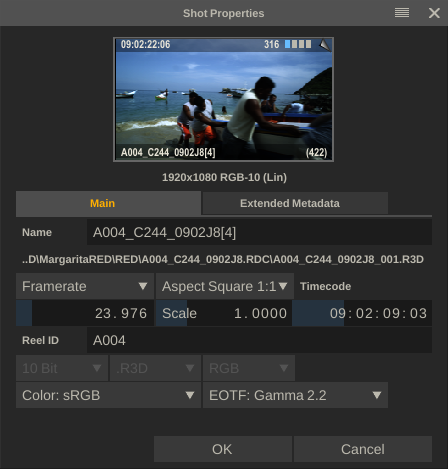Click the OK button
The height and width of the screenshot is (469, 448).
point(223,449)
